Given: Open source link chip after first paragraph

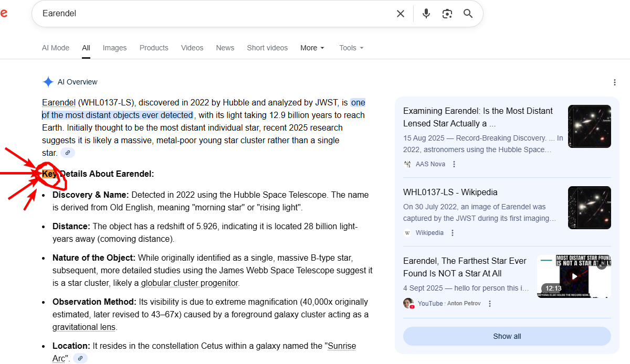Looking at the screenshot, I should coord(68,153).
